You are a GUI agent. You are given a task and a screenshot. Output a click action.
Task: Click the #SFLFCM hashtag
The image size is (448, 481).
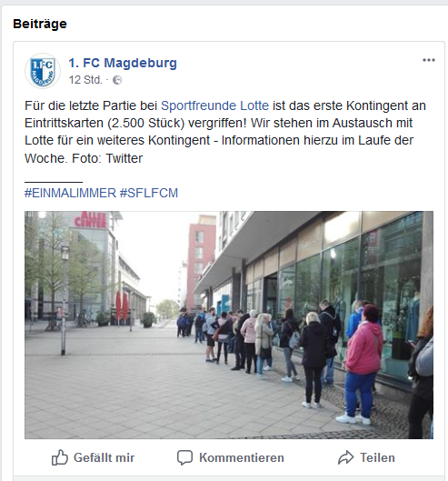tap(149, 193)
